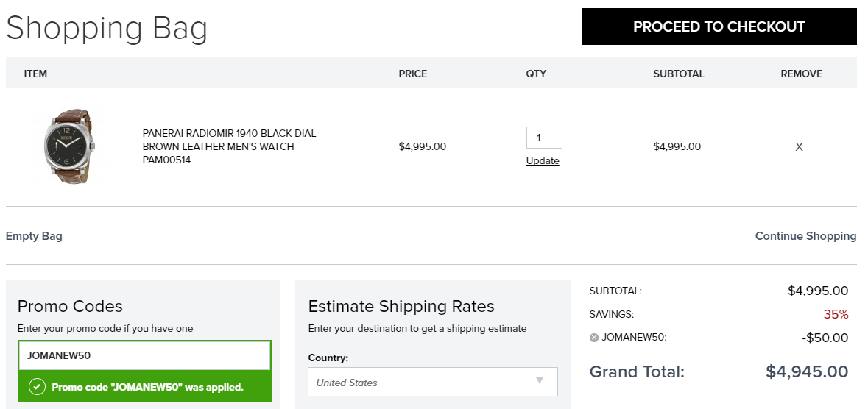Screen dimensions: 868x409
Task: Open the Panerai watch thumbnail
Action: 70,146
